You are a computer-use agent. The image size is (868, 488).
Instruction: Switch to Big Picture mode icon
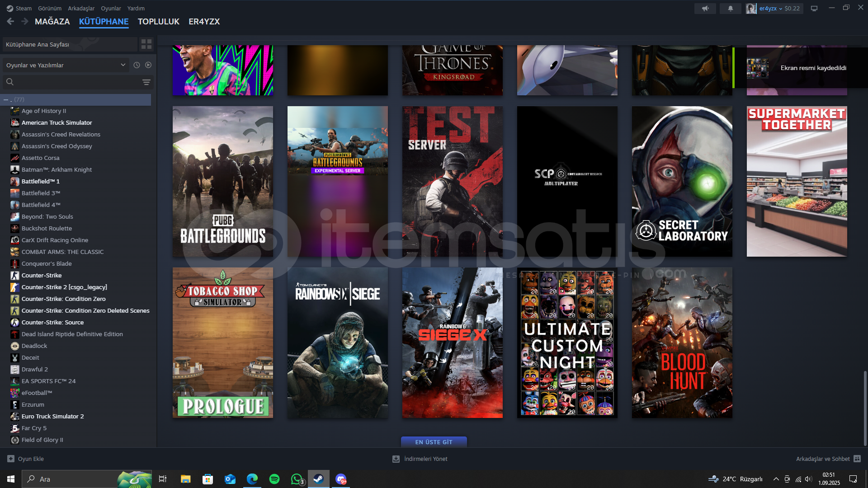814,8
